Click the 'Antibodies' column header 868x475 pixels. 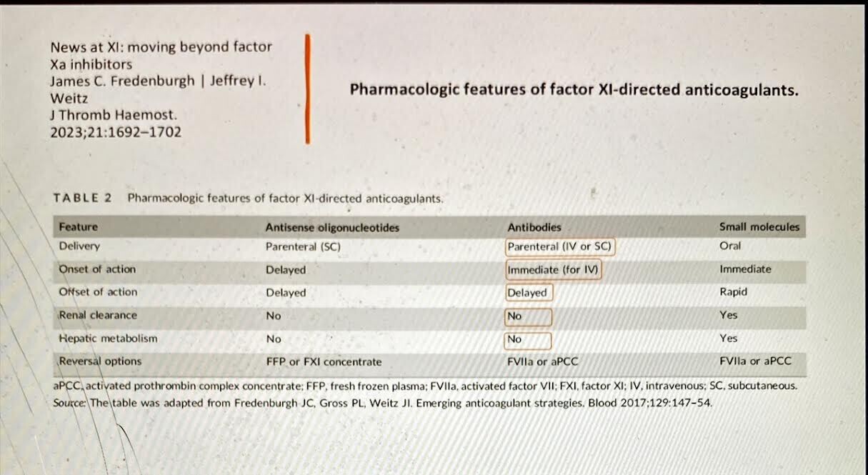tap(534, 227)
